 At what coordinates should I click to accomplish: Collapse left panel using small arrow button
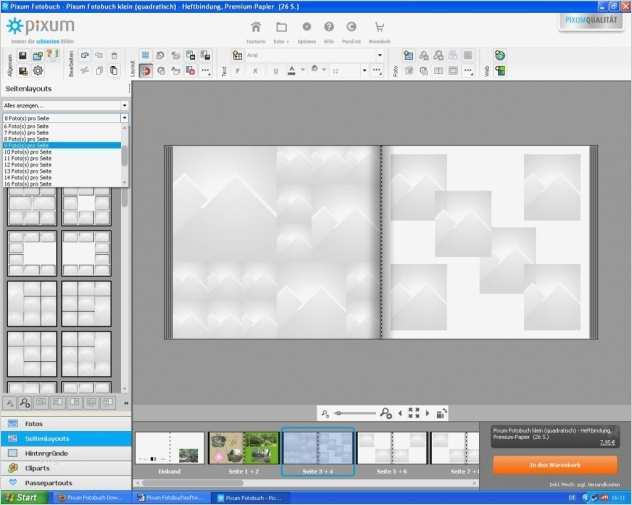pos(126,403)
